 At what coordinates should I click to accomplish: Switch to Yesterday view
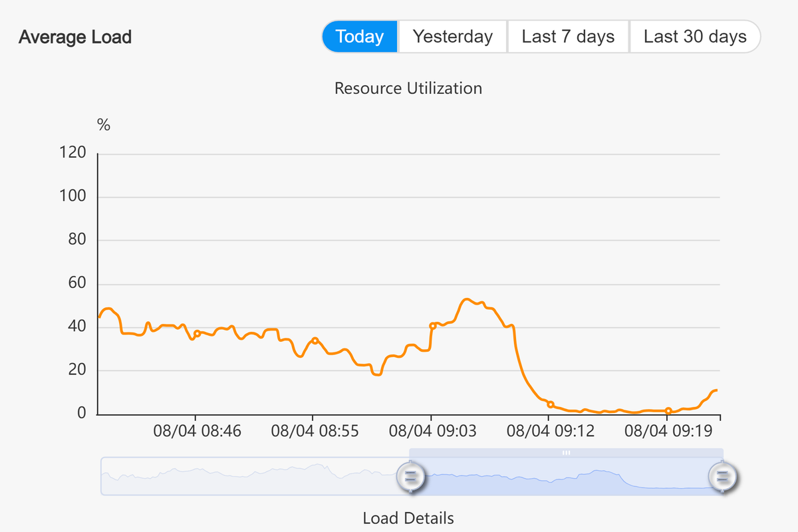pos(453,37)
